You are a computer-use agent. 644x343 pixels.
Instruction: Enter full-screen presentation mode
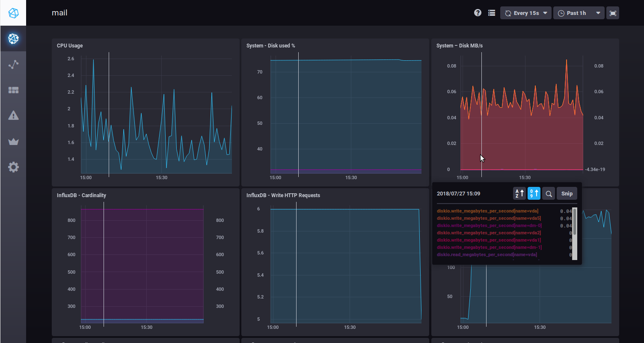click(x=613, y=13)
